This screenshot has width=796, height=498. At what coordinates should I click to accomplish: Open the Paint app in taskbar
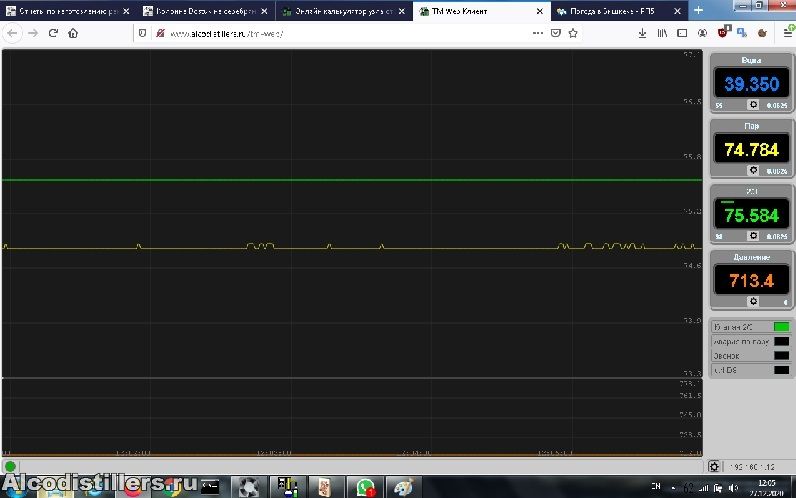(403, 487)
